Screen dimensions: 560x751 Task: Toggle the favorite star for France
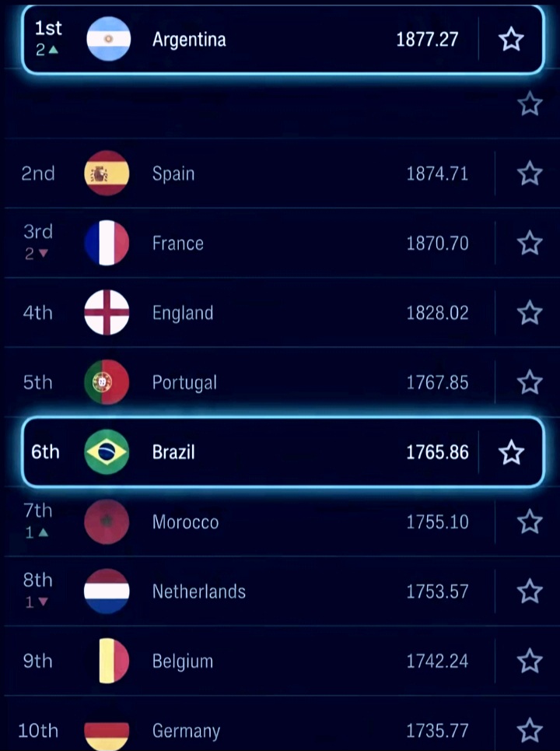pos(530,243)
